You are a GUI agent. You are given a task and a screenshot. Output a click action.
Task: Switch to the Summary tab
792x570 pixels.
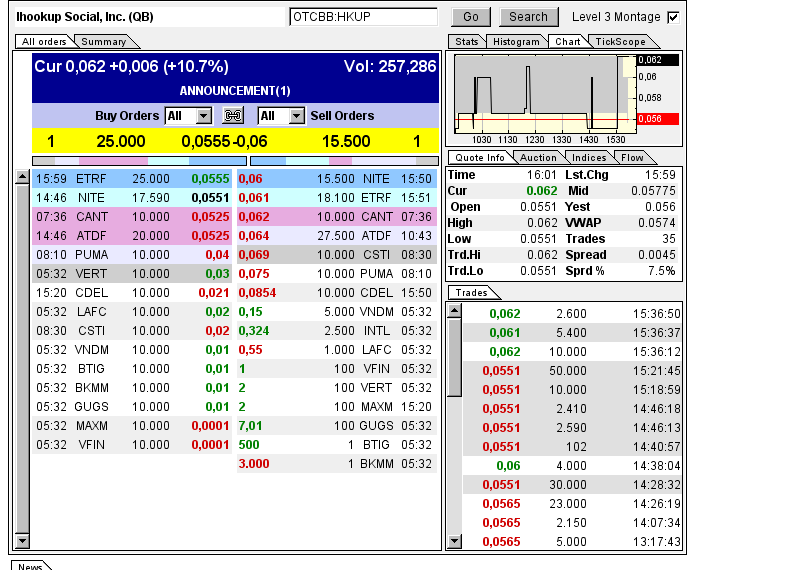[104, 42]
